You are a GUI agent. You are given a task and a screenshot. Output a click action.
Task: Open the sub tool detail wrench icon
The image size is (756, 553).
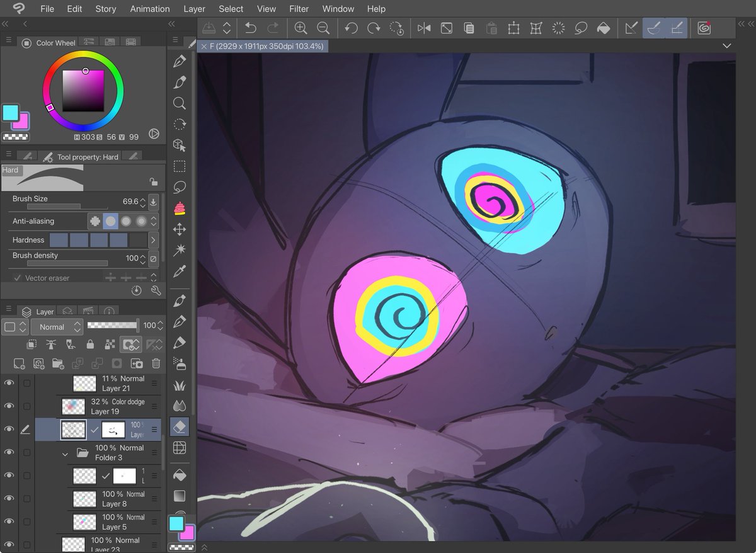[x=155, y=290]
